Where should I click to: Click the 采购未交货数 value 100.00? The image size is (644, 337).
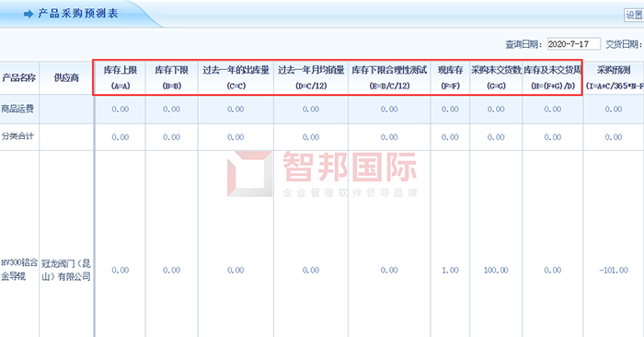[496, 270]
